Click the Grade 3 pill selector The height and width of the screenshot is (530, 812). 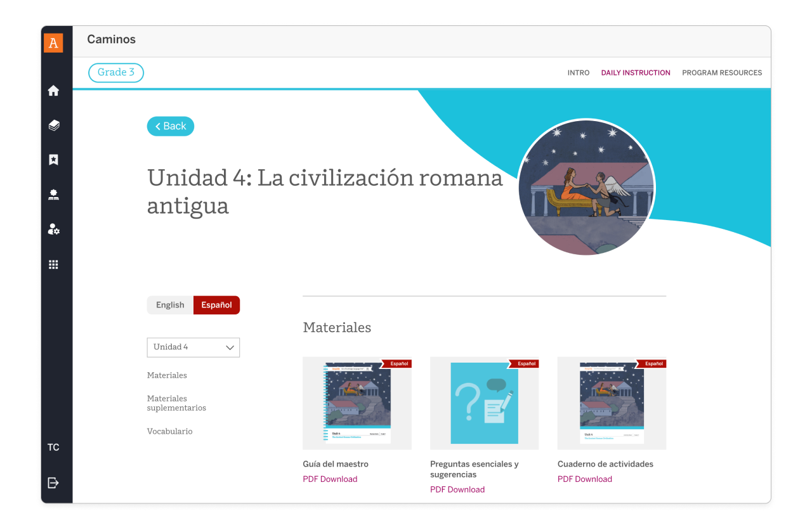point(115,72)
